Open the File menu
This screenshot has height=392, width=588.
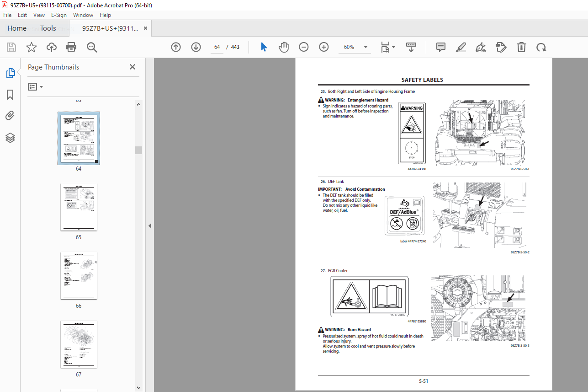click(7, 15)
